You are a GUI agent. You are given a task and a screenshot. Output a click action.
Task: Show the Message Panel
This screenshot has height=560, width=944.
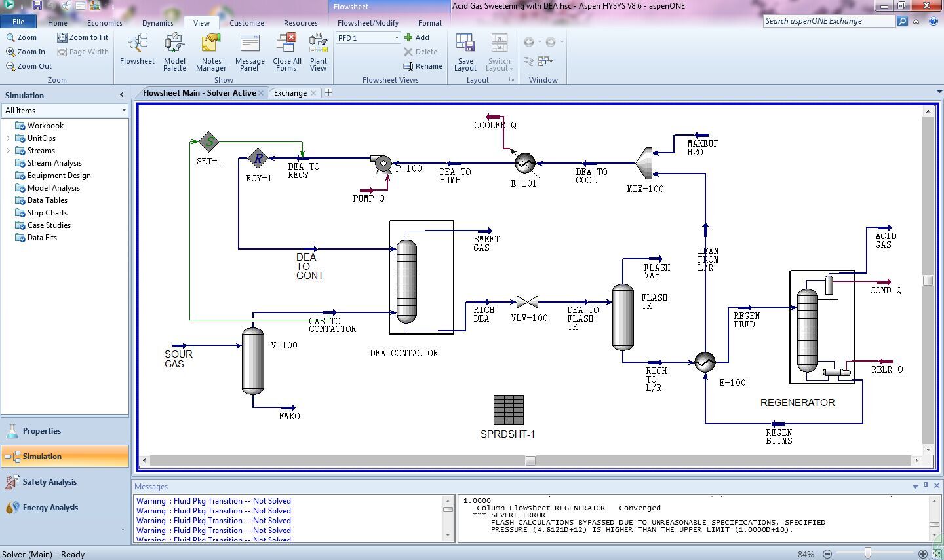(250, 52)
